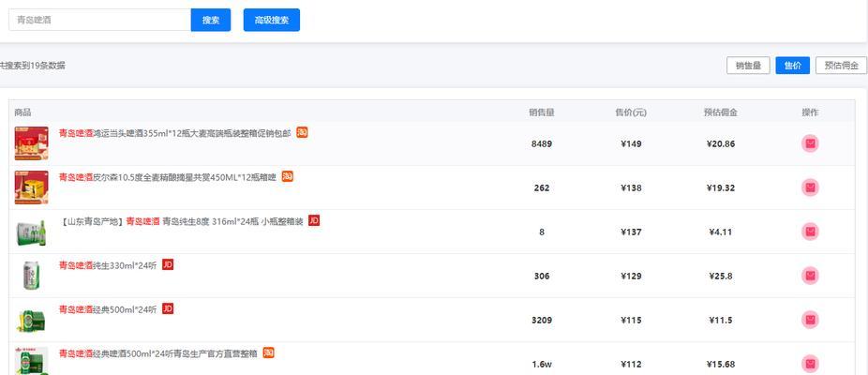Open 高级搜索 advanced search

(x=272, y=20)
